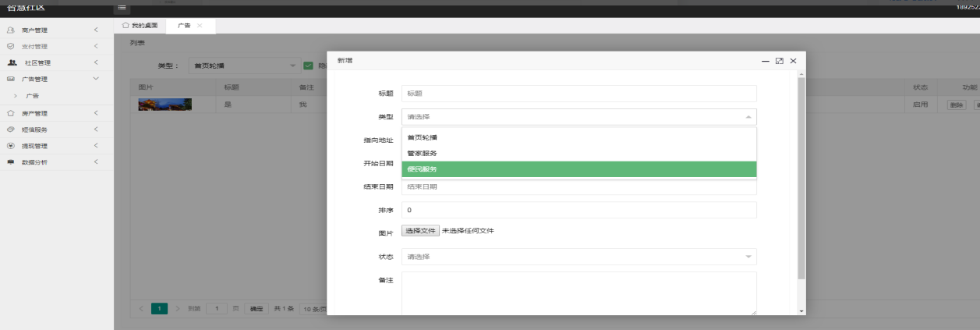This screenshot has height=330, width=980.
Task: Open the 首页轮播 type filter dropdown
Action: 242,66
